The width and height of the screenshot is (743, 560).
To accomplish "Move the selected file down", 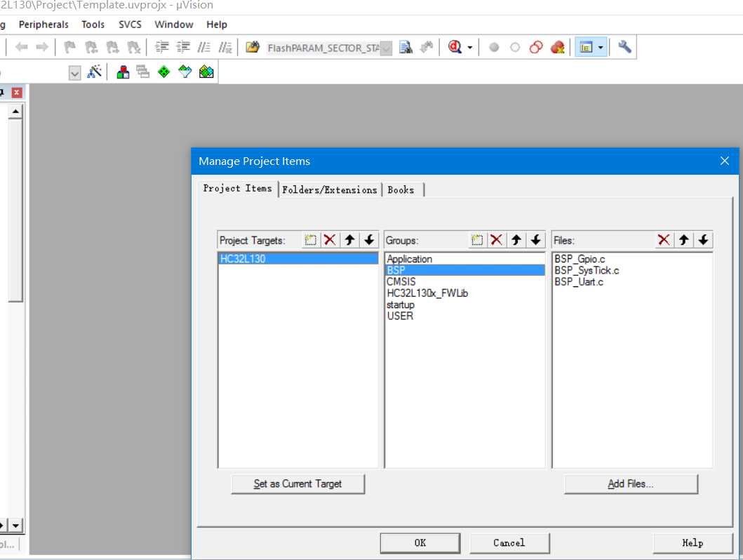I will 703,240.
